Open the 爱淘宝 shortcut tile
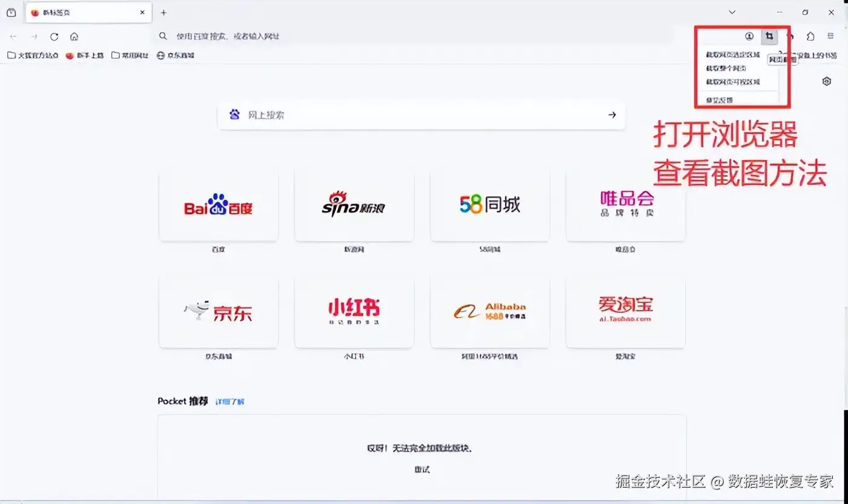The height and width of the screenshot is (504, 848). pos(626,313)
